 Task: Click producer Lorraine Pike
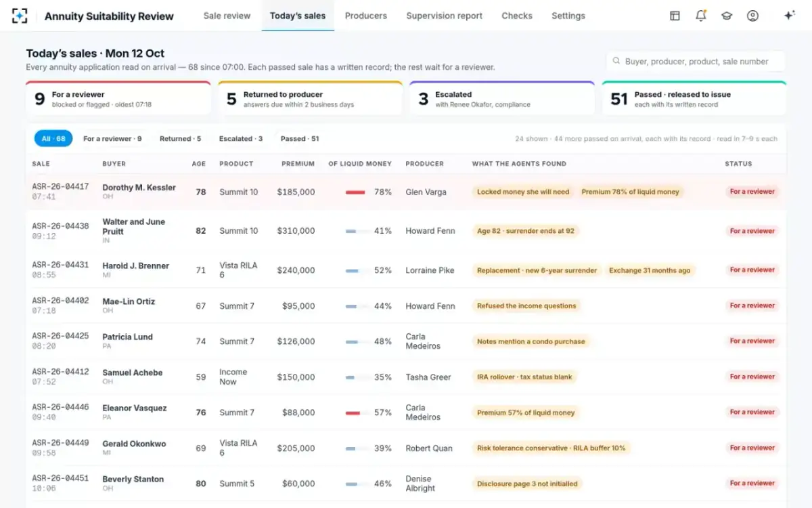[x=430, y=270]
